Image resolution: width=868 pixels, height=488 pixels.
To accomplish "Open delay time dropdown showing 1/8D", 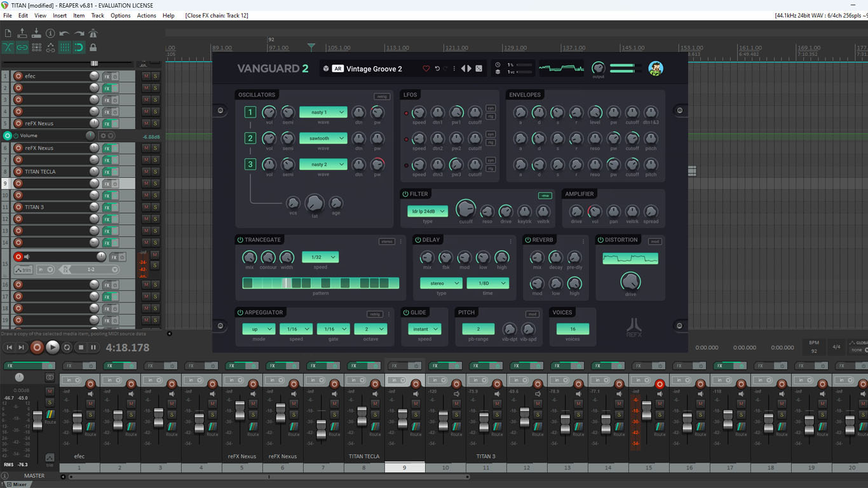I will click(488, 283).
